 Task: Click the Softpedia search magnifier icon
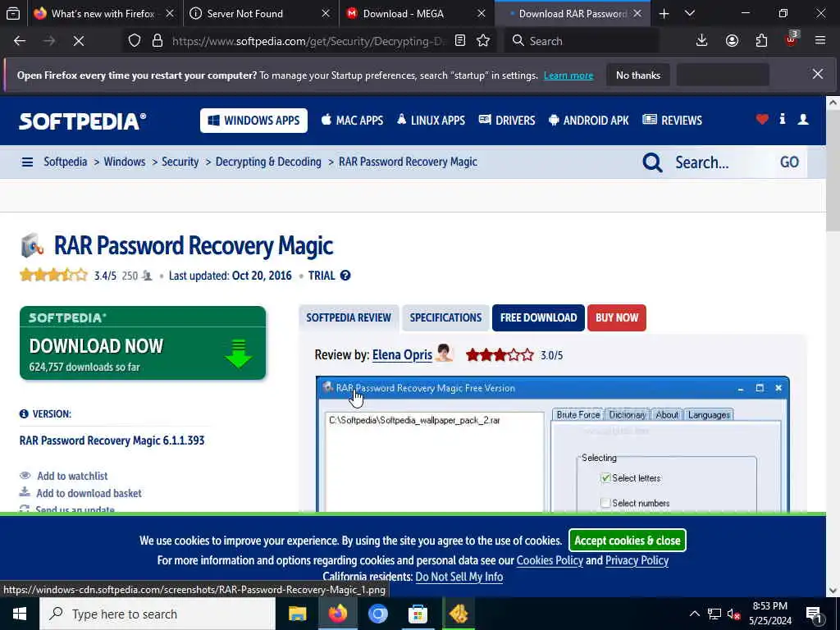pyautogui.click(x=652, y=162)
